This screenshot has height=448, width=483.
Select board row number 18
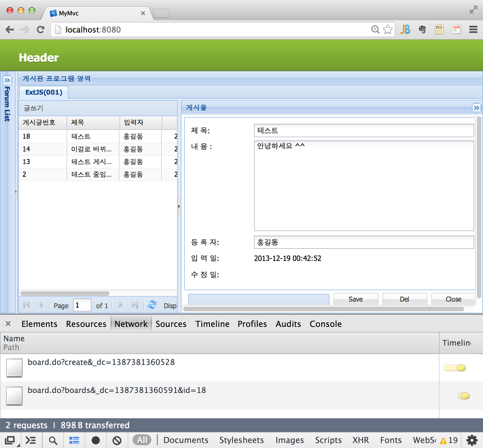(x=98, y=136)
